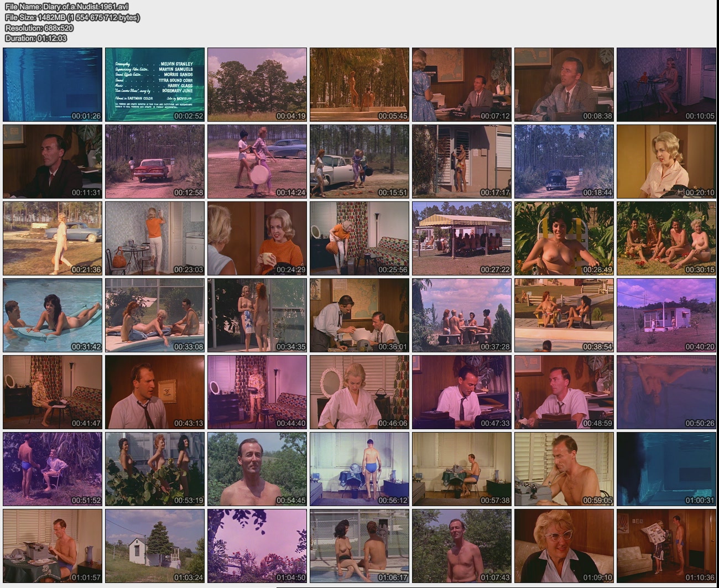Click the red car thumbnail at 00:12:58
Viewport: 719px width, 588px height.
pyautogui.click(x=154, y=161)
